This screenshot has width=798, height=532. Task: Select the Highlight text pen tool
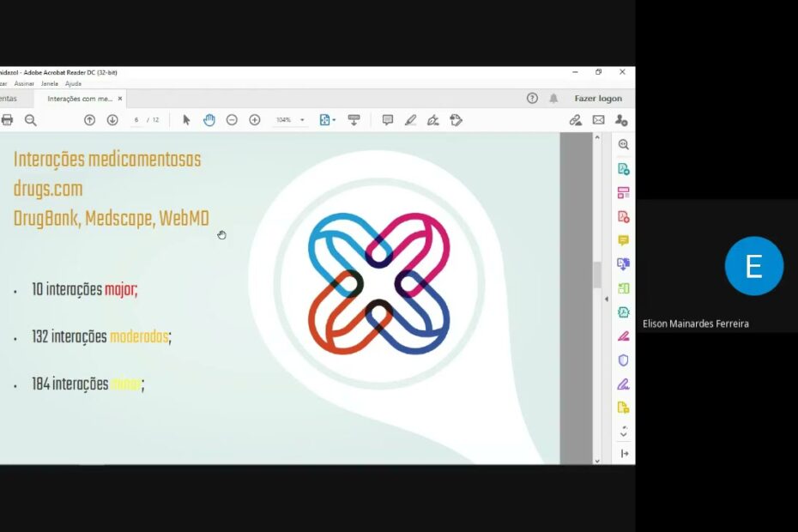coord(410,120)
